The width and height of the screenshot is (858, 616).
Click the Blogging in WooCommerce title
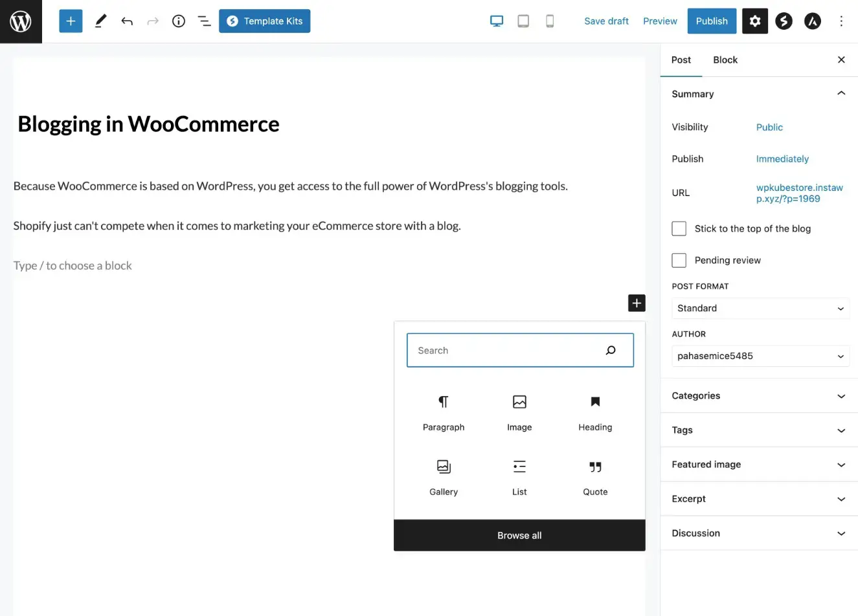point(148,124)
